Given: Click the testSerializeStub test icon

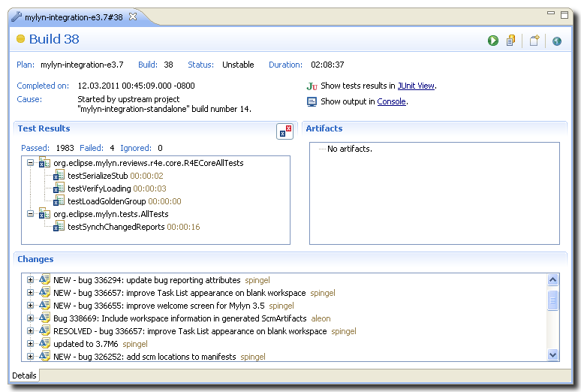Looking at the screenshot, I should click(x=59, y=176).
